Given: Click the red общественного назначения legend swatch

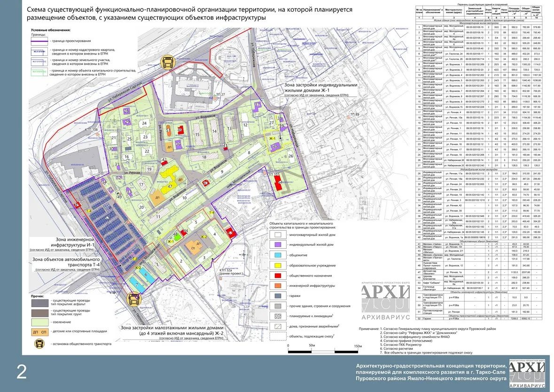Looking at the screenshot, I should tap(279, 275).
